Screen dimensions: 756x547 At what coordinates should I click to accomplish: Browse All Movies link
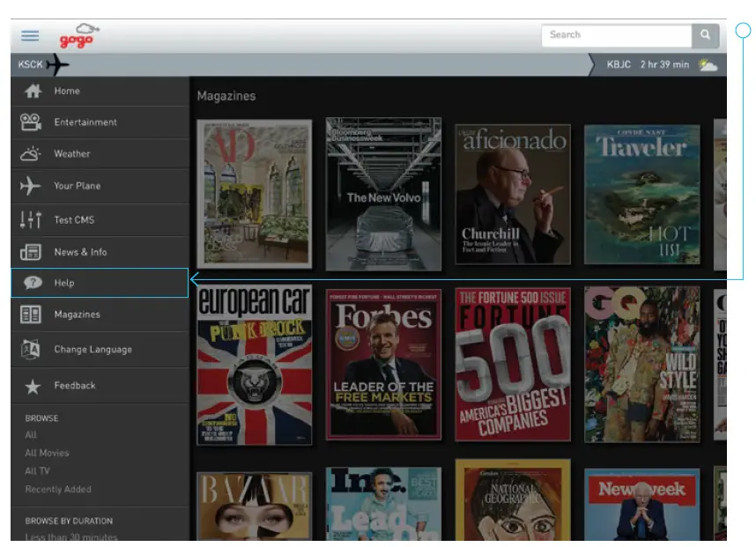48,453
